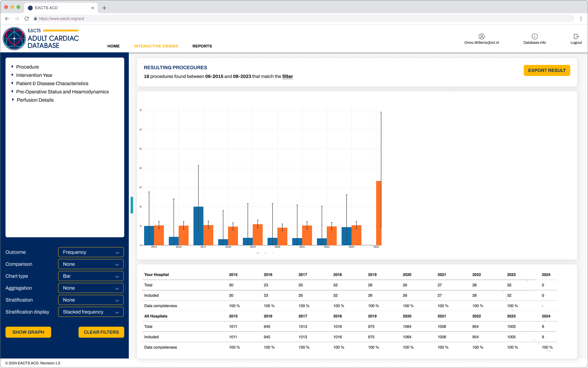The width and height of the screenshot is (588, 368).
Task: Open the Comparison dropdown
Action: coord(91,264)
